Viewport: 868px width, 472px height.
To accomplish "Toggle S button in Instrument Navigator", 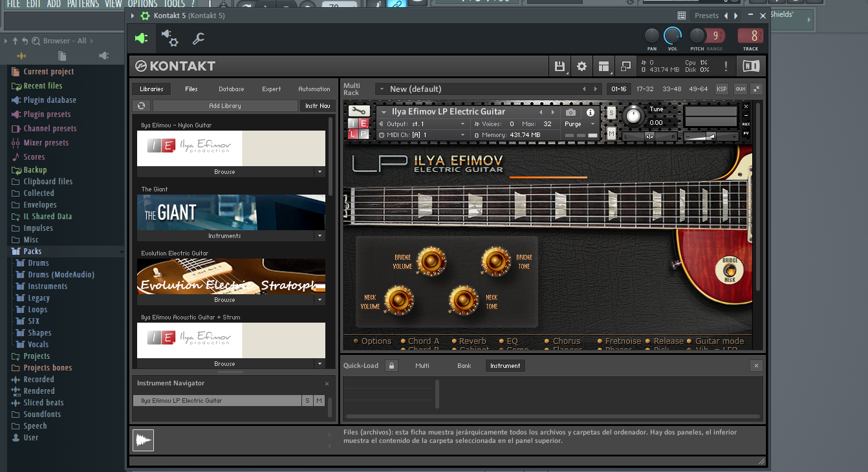I will (307, 401).
